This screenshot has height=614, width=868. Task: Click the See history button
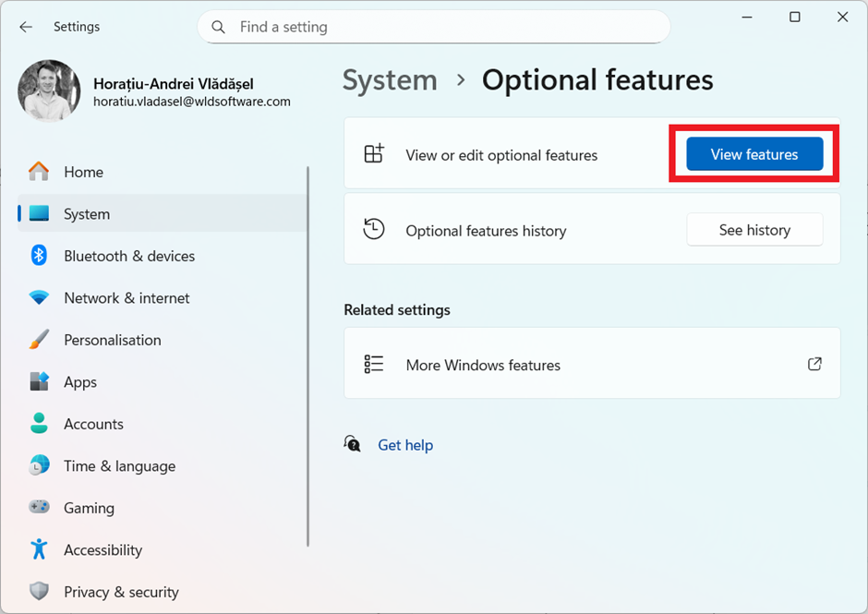(x=753, y=229)
